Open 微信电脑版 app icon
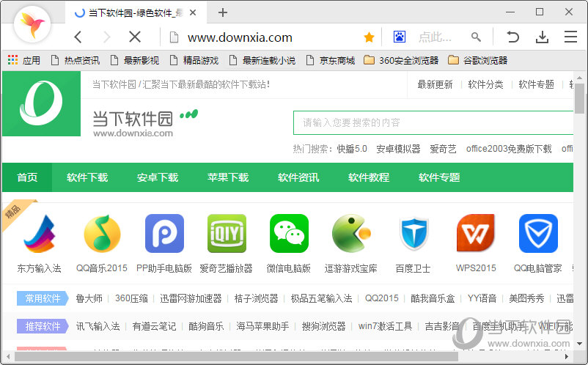This screenshot has width=588, height=365. click(x=289, y=233)
